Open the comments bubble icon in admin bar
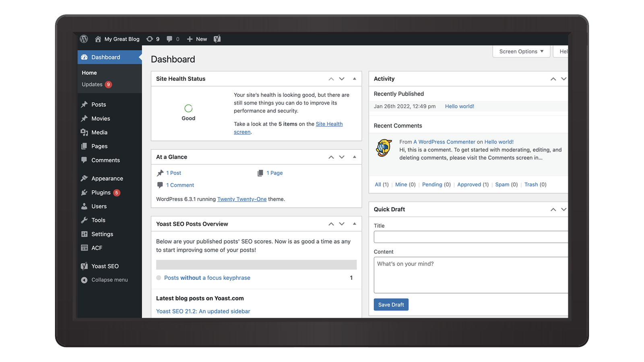 click(x=169, y=39)
